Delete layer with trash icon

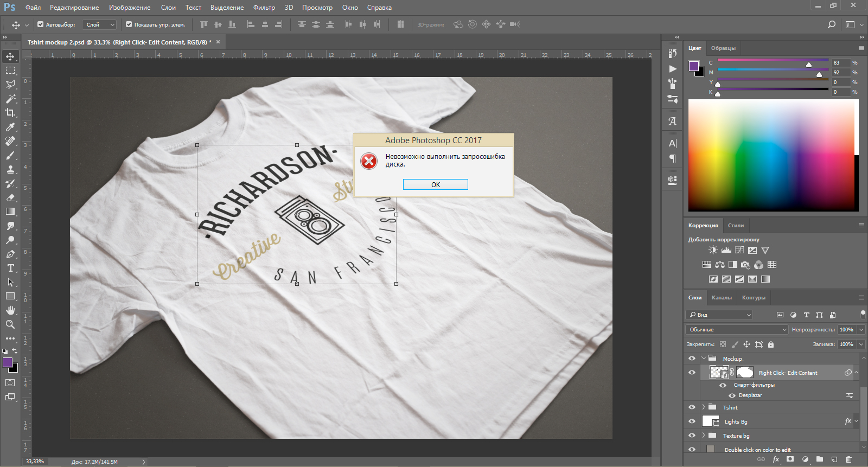pos(849,459)
